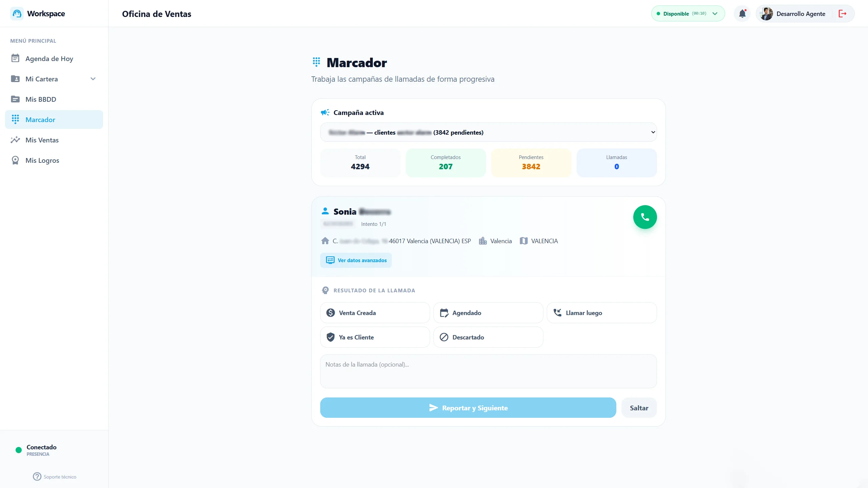Open the notifications bell
868x488 pixels.
point(742,14)
